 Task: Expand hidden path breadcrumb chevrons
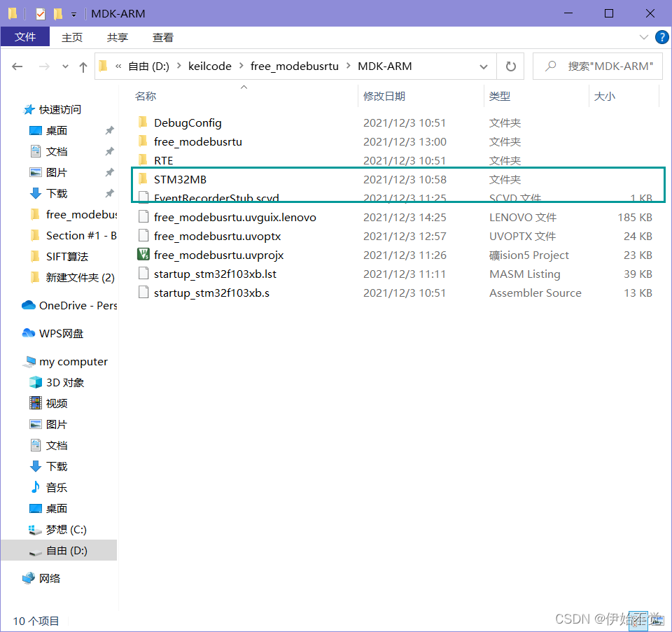[118, 66]
